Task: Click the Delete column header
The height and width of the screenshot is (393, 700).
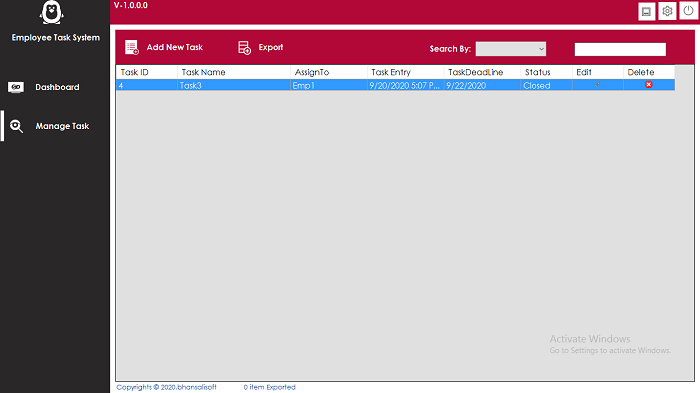Action: pos(649,72)
